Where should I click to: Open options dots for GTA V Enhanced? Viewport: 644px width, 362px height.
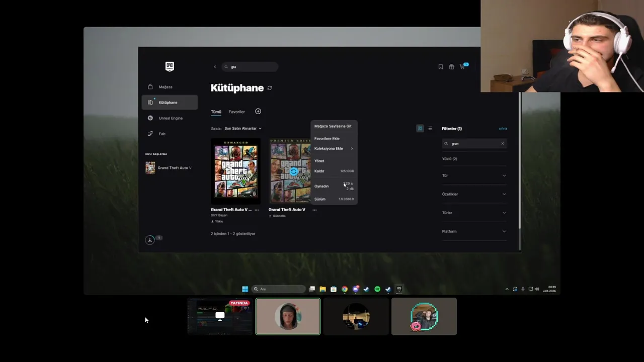pos(257,210)
